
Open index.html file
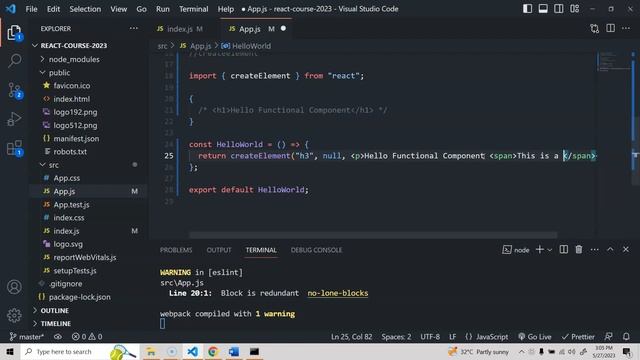click(x=71, y=99)
